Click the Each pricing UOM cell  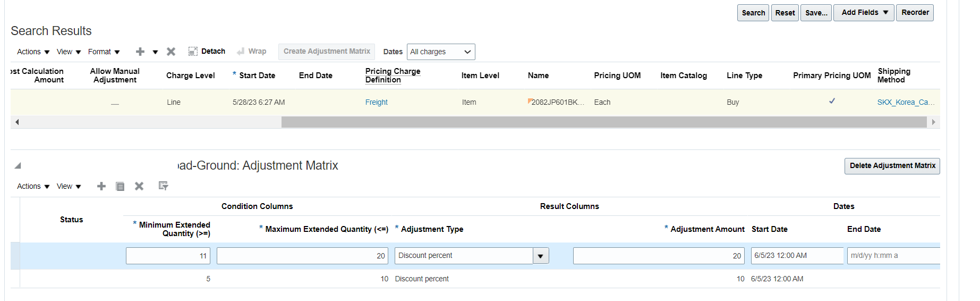pyautogui.click(x=602, y=102)
